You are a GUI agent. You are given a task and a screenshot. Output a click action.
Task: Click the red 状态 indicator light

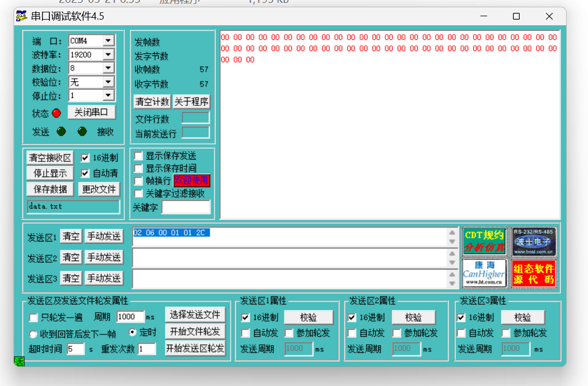pyautogui.click(x=56, y=113)
